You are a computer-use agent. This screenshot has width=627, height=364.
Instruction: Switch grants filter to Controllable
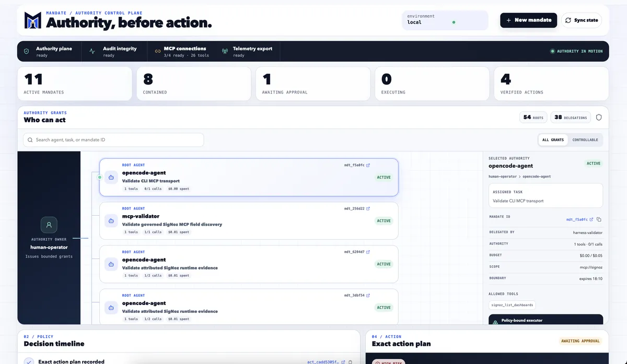[x=585, y=140]
